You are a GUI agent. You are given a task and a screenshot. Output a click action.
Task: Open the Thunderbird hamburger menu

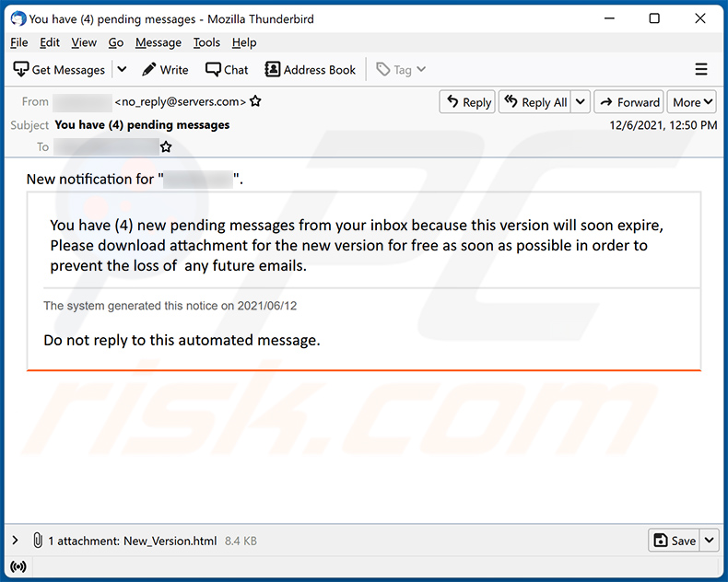pyautogui.click(x=701, y=70)
